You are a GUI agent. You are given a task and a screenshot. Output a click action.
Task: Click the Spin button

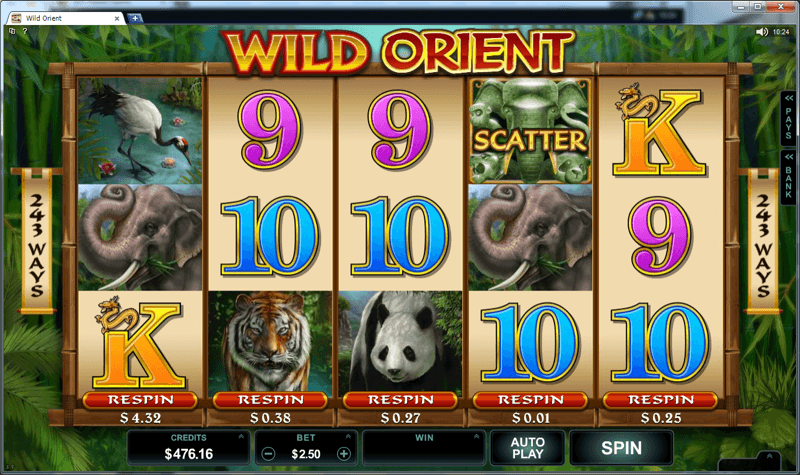pos(621,448)
